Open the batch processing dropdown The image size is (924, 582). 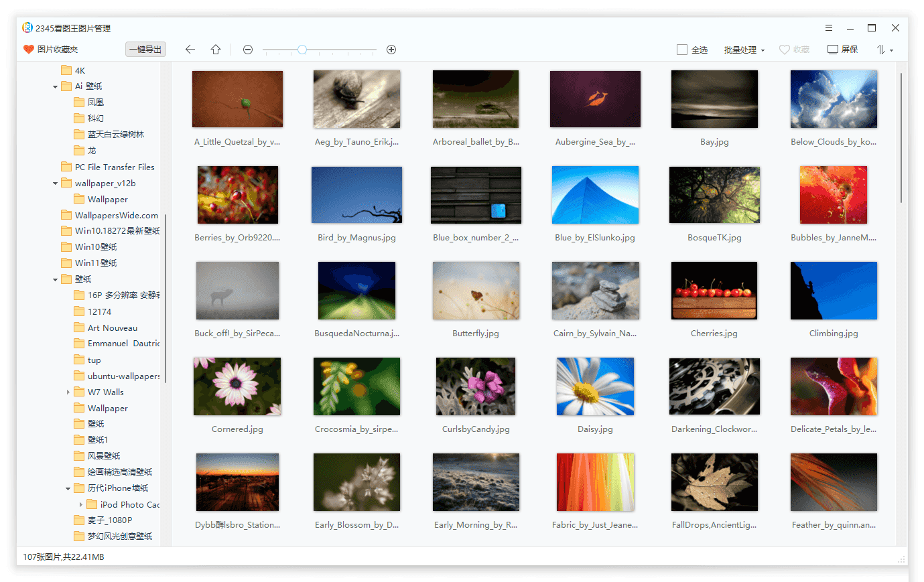point(744,50)
